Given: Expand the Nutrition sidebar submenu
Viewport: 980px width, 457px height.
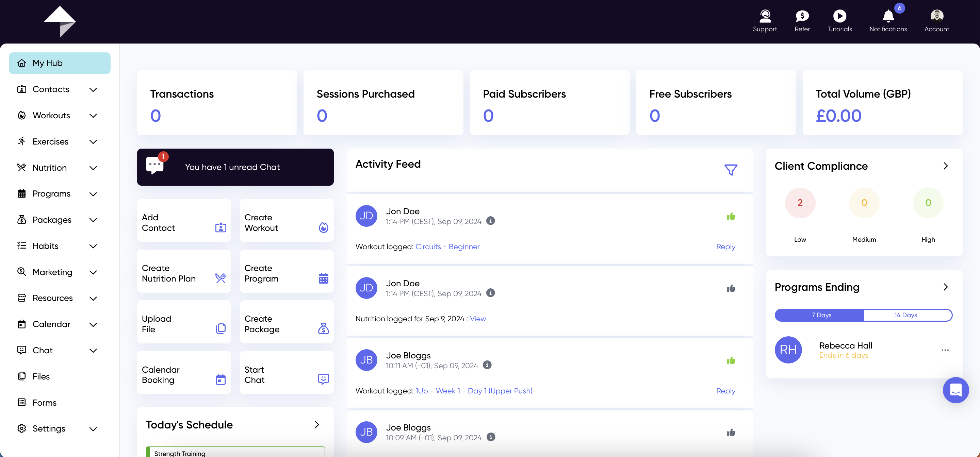Looking at the screenshot, I should (x=93, y=168).
